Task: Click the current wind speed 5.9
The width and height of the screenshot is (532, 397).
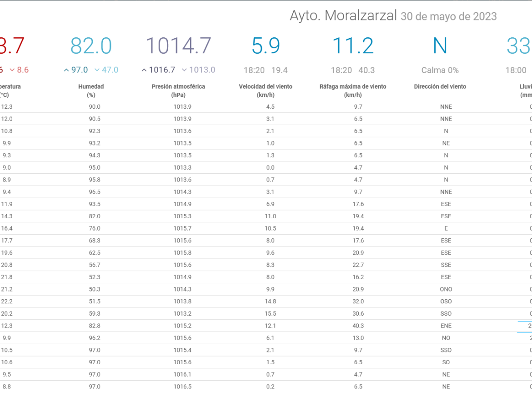Action: [x=266, y=46]
